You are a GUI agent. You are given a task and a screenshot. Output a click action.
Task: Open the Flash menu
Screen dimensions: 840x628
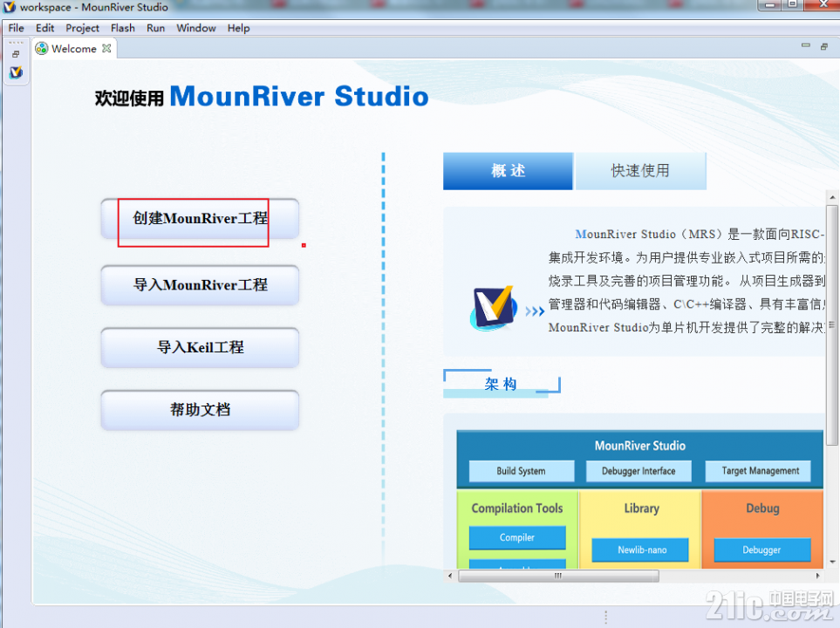(123, 28)
